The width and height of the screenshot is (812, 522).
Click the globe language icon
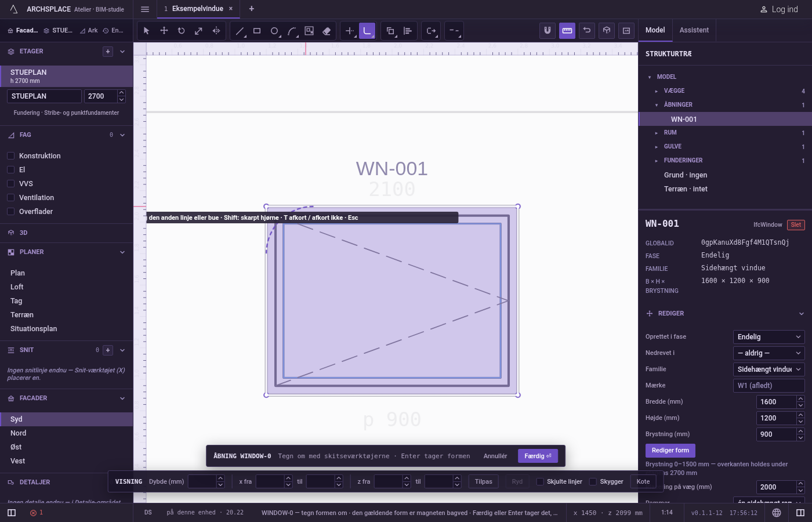pos(777,513)
